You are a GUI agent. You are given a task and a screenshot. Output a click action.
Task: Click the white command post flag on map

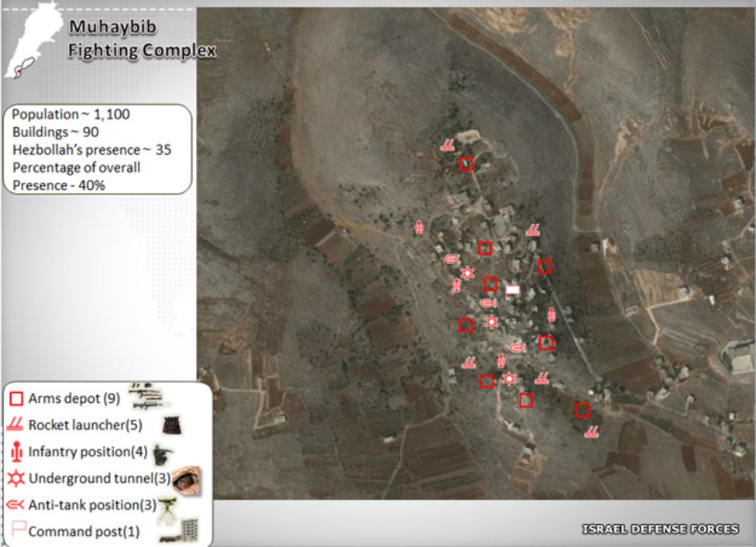pyautogui.click(x=512, y=291)
